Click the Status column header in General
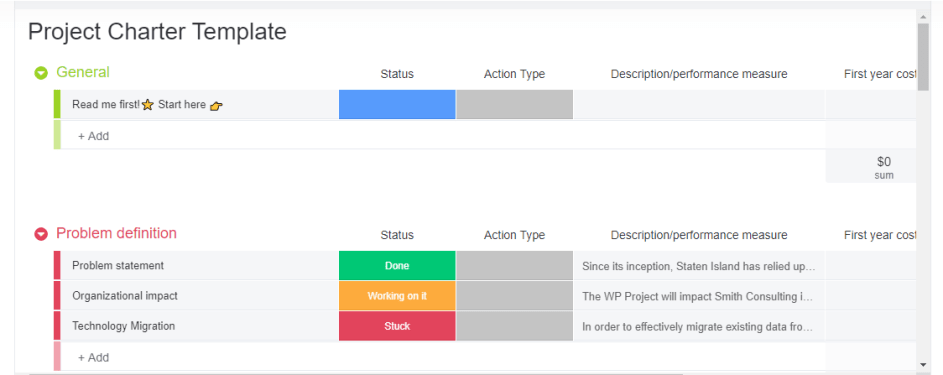This screenshot has height=375, width=943. (x=397, y=74)
